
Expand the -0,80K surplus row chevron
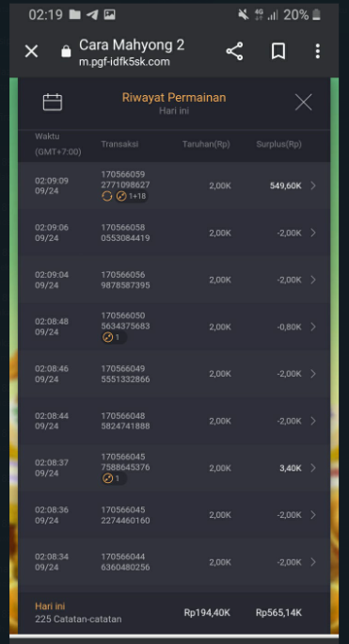click(313, 327)
